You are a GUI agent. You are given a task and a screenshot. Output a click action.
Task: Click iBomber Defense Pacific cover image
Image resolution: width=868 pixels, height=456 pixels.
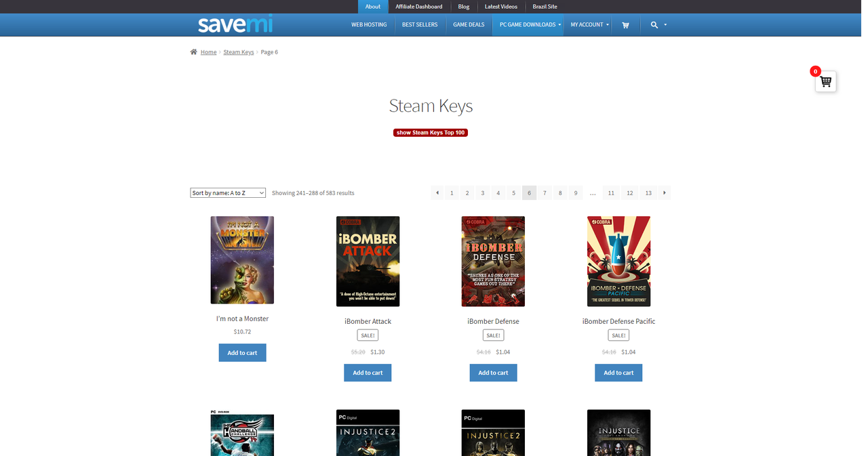(618, 262)
